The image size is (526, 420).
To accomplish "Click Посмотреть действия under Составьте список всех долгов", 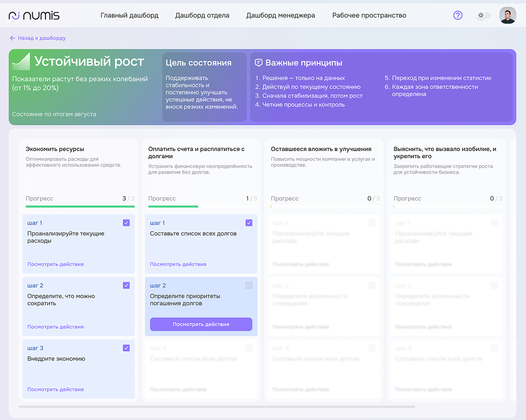I will pos(178,264).
